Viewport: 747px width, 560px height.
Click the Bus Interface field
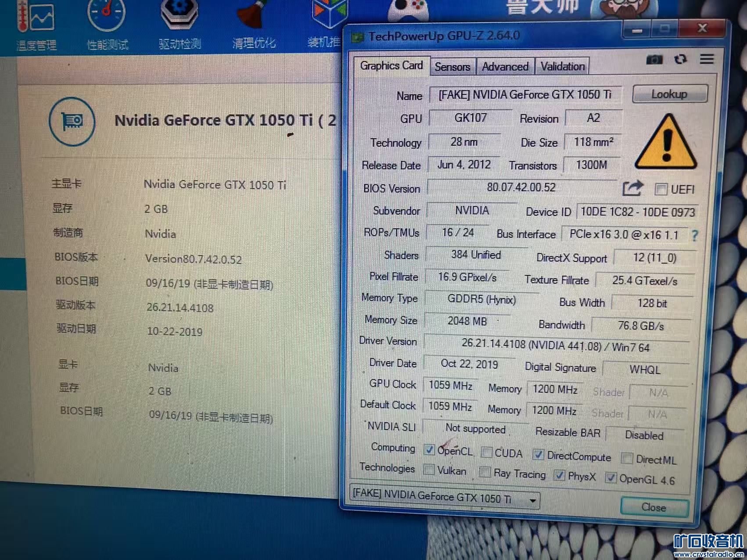pyautogui.click(x=625, y=235)
